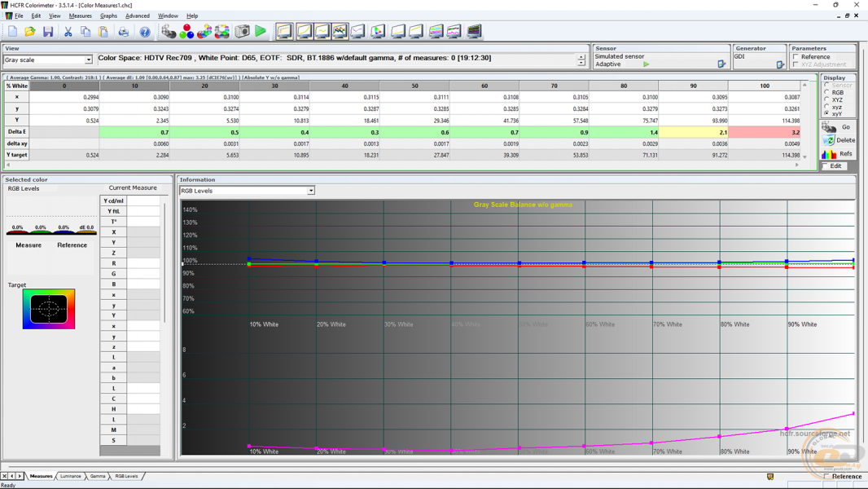The width and height of the screenshot is (868, 489).
Task: Click the small green arrow beside Adaptive
Action: point(646,64)
